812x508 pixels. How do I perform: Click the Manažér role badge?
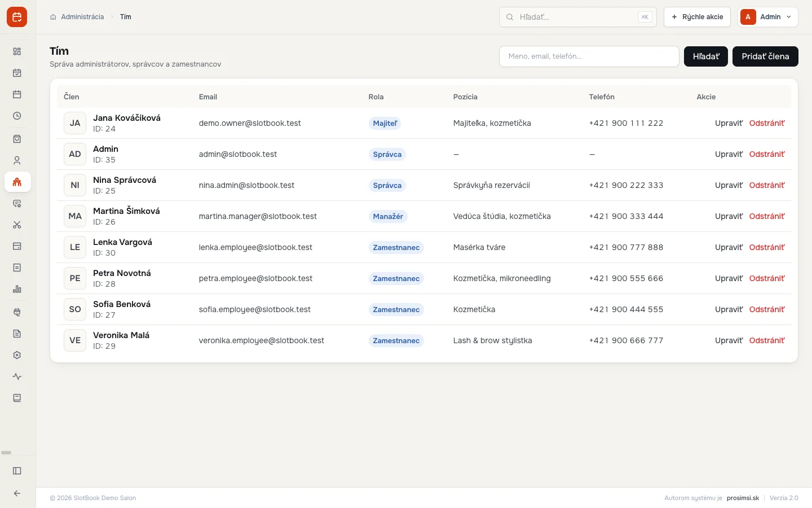tap(388, 216)
